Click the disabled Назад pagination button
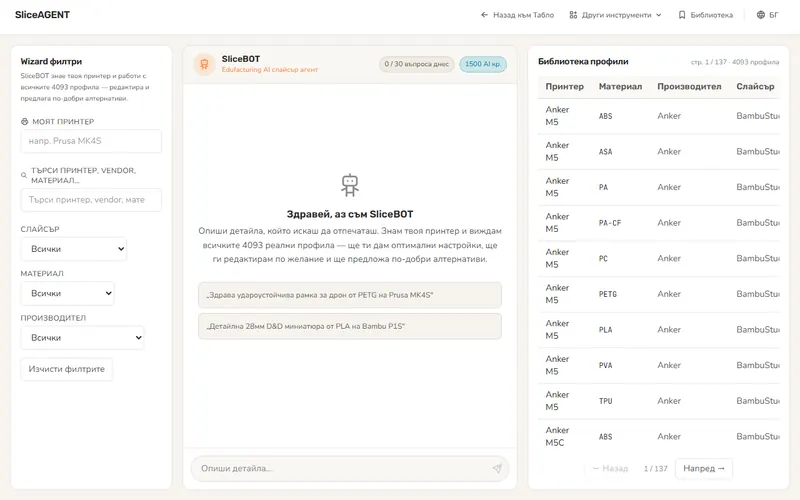Screen dimensions: 800x500 pyautogui.click(x=610, y=468)
